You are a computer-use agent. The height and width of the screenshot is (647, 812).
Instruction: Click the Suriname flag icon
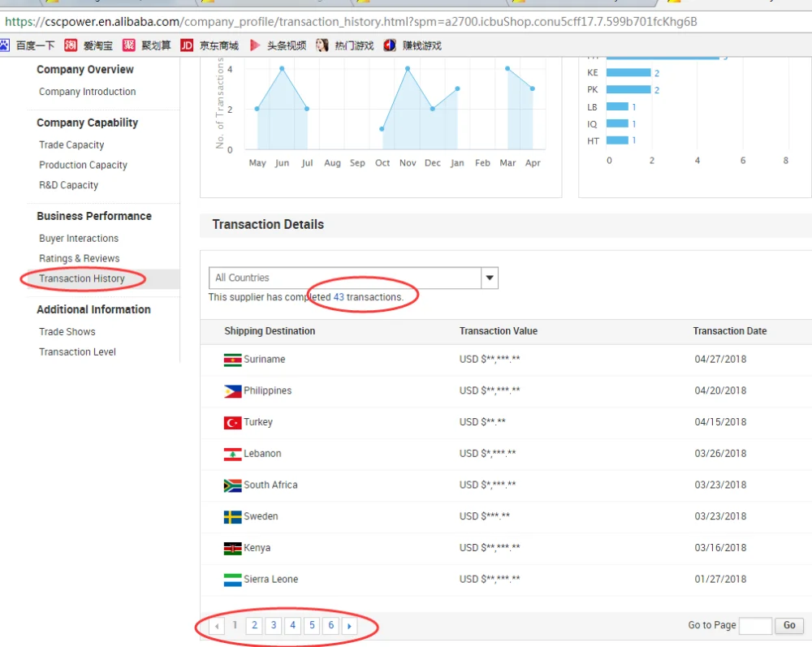tap(232, 360)
